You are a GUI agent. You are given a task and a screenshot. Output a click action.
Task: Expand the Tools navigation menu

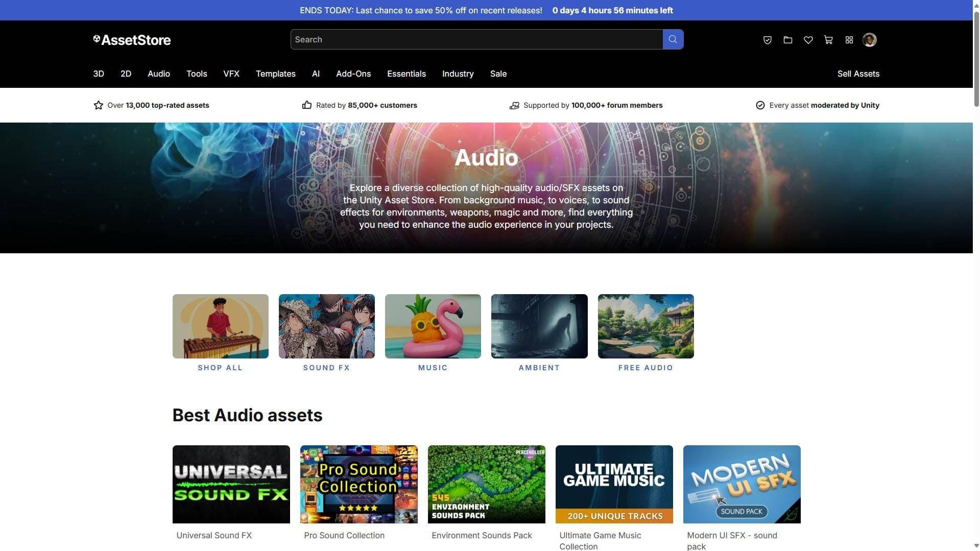[x=197, y=74]
